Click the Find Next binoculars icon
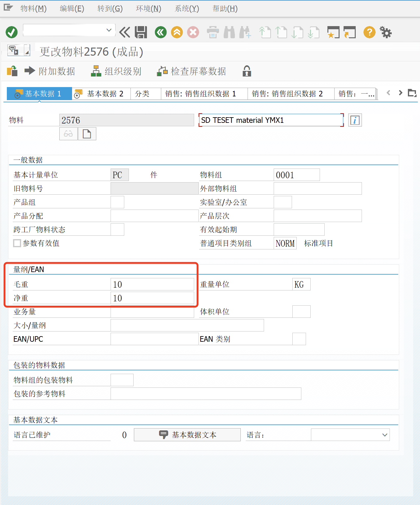 coord(245,32)
